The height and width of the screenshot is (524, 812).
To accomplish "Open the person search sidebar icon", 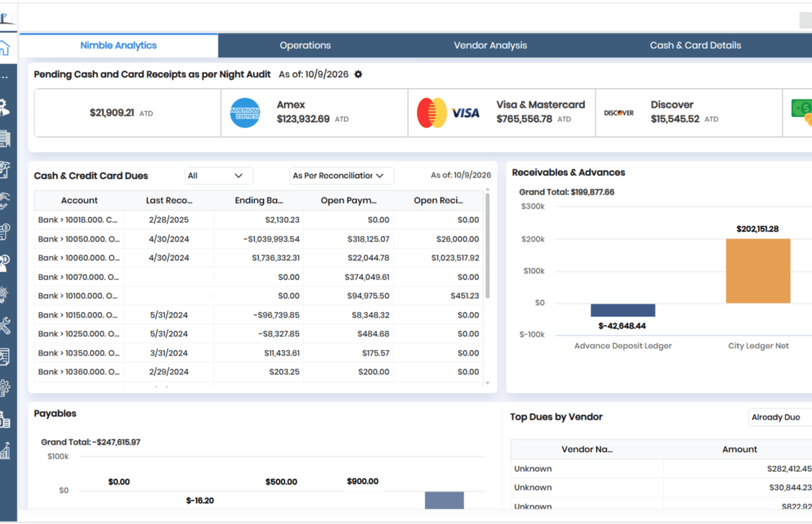I will pyautogui.click(x=5, y=264).
